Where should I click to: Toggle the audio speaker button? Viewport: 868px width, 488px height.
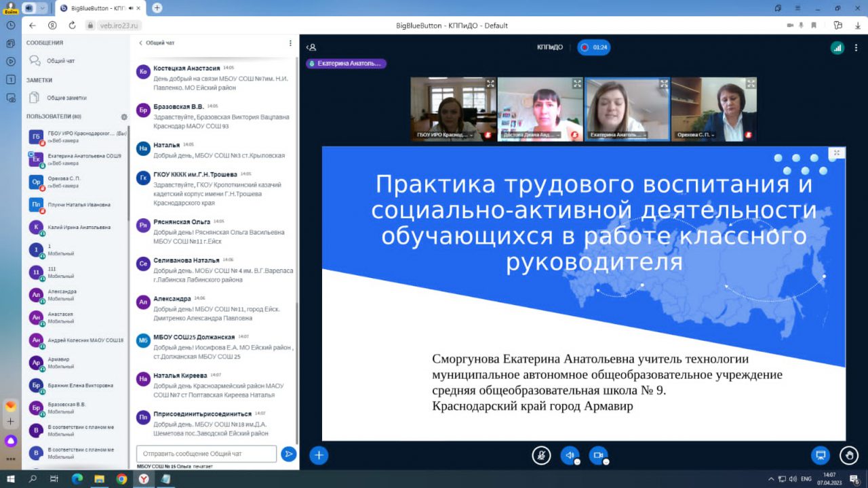(x=570, y=455)
